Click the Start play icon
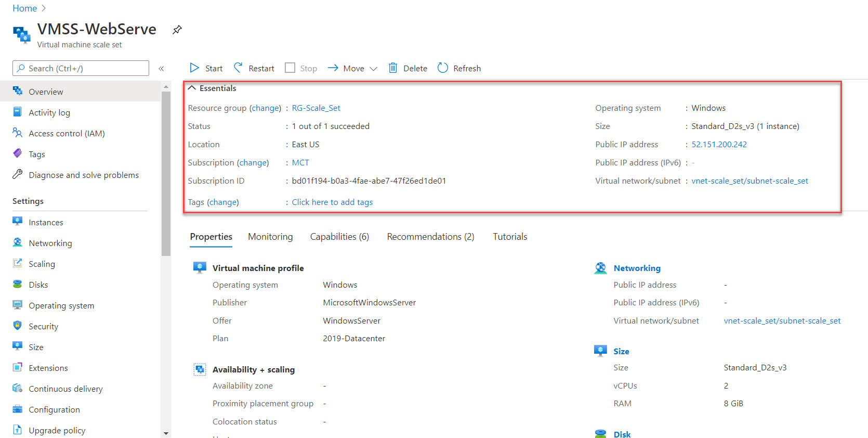 (194, 68)
